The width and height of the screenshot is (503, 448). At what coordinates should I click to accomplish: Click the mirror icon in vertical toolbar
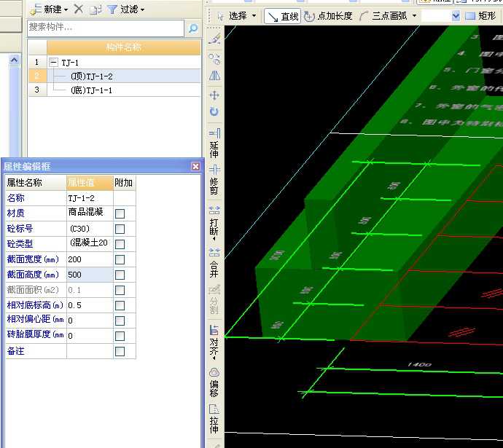(x=214, y=76)
